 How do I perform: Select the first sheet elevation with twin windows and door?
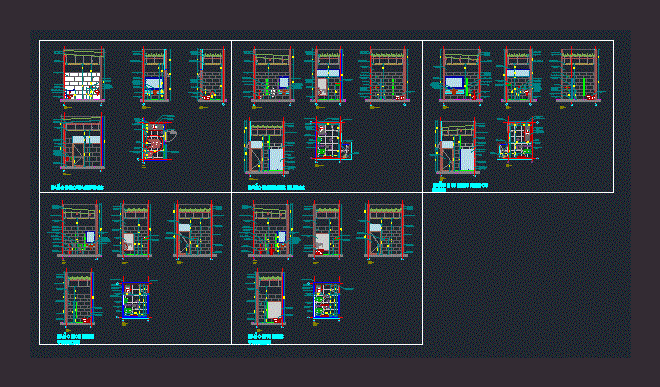pyautogui.click(x=80, y=142)
